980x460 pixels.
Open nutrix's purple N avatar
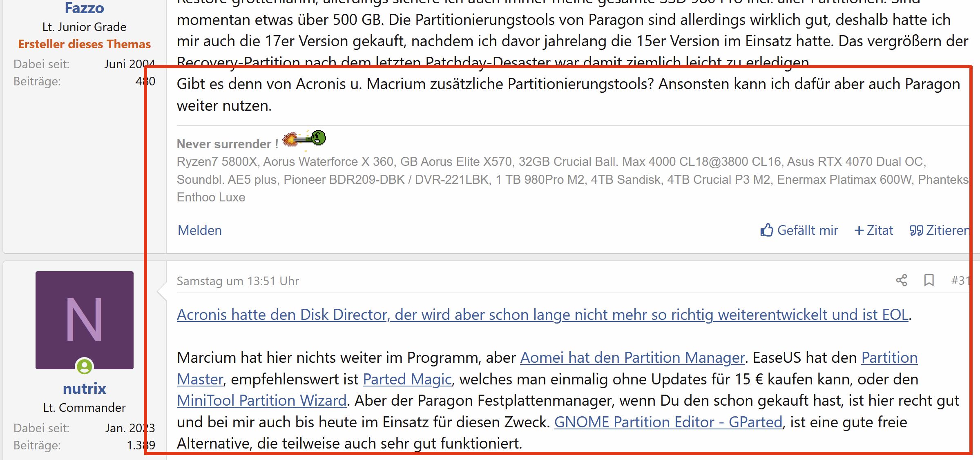85,320
